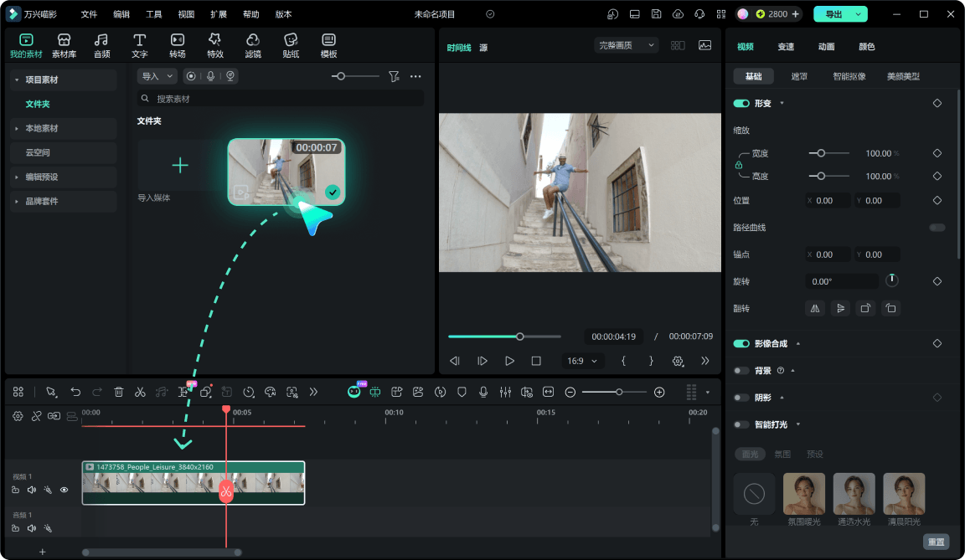
Task: Toggle the 形变 transform switch off
Action: pos(741,103)
